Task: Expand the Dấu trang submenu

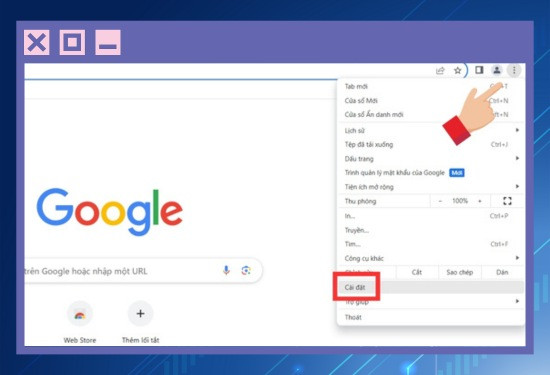Action: pos(431,159)
